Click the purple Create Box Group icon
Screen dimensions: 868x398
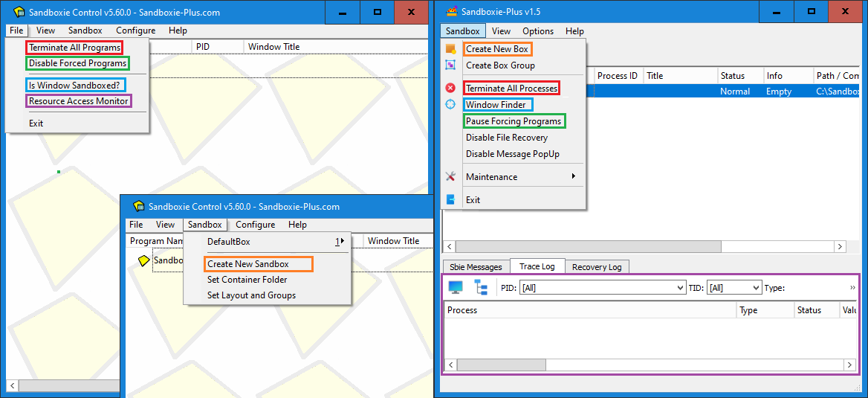point(450,65)
